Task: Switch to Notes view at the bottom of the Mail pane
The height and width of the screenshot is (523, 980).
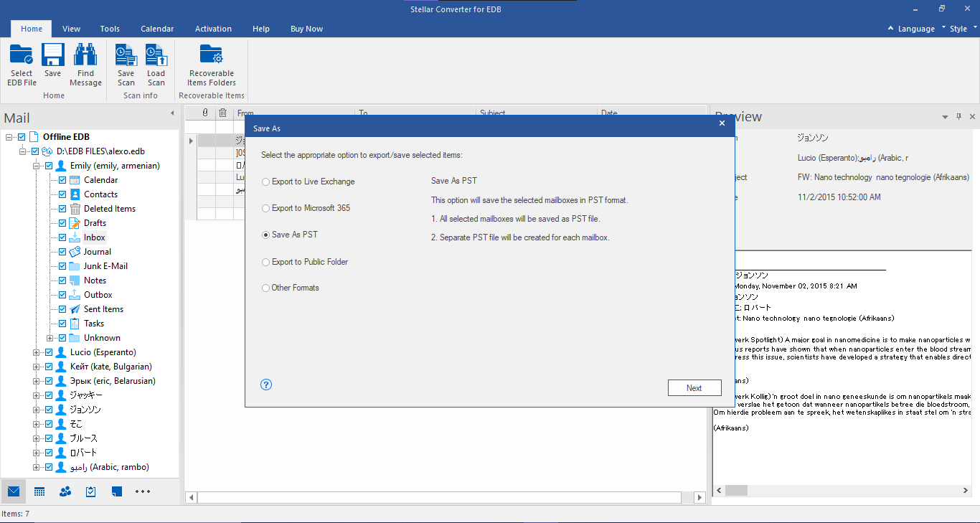Action: point(117,491)
